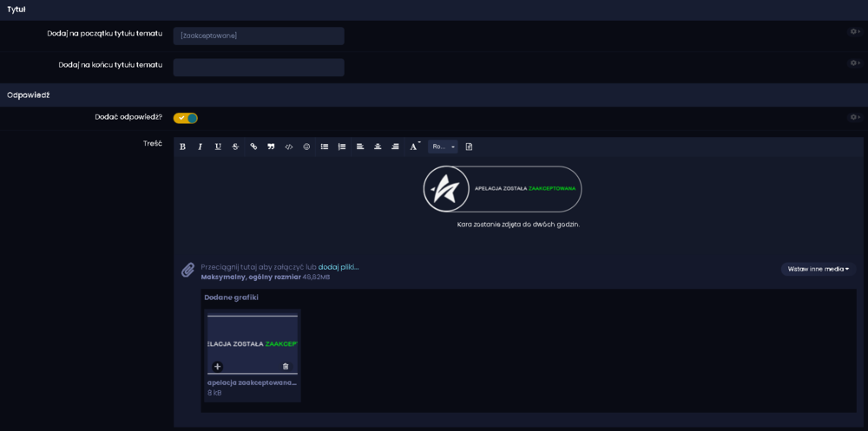Viewport: 868px width, 431px height.
Task: Insert a bulleted list
Action: click(x=325, y=147)
